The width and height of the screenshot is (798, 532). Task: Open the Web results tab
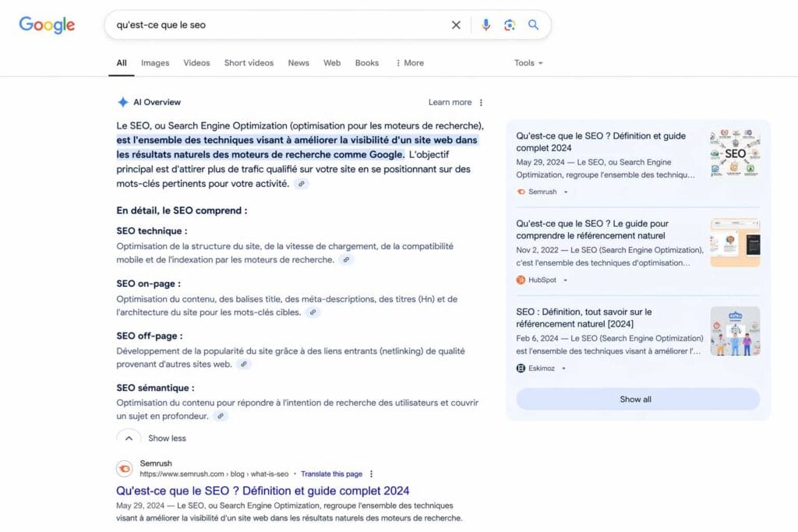[332, 63]
